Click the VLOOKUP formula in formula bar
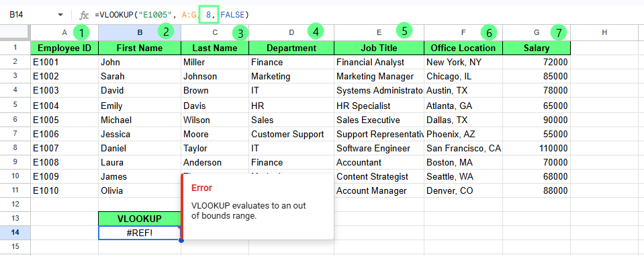The image size is (644, 255). pos(172,15)
